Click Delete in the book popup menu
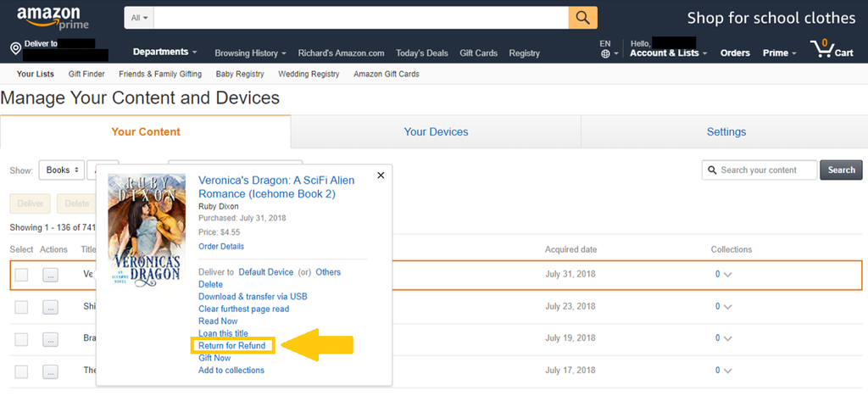The height and width of the screenshot is (396, 868). (x=210, y=284)
